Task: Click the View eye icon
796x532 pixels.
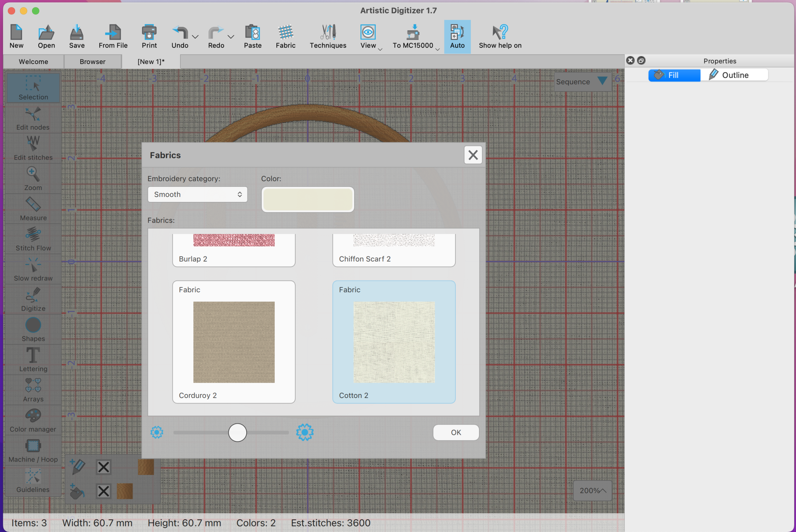Action: [368, 32]
